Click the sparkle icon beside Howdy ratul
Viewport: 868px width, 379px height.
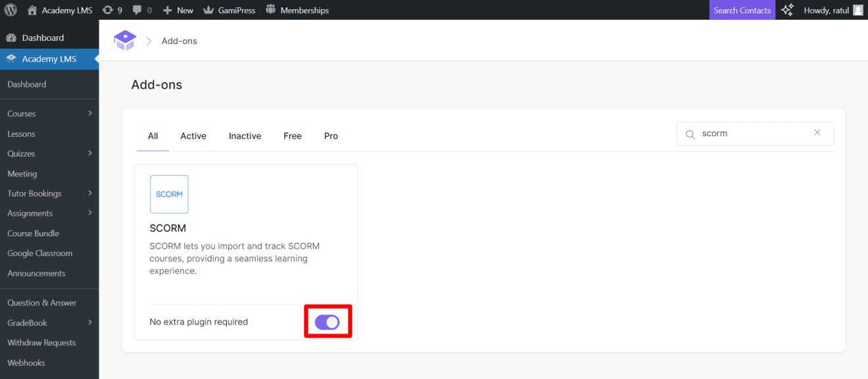click(786, 10)
